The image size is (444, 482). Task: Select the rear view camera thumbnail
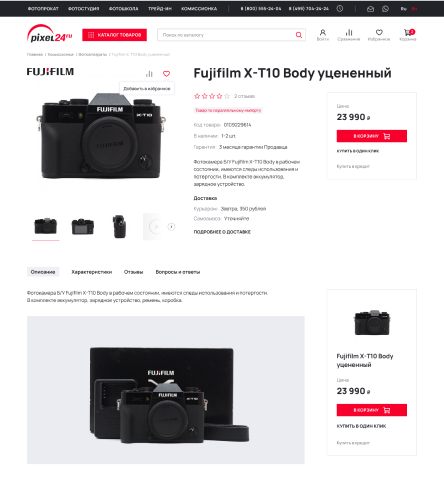click(83, 227)
